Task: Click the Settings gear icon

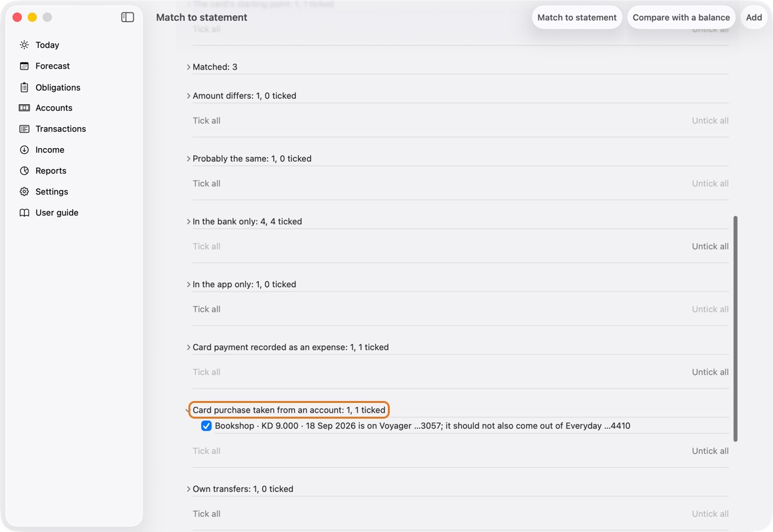Action: point(24,192)
